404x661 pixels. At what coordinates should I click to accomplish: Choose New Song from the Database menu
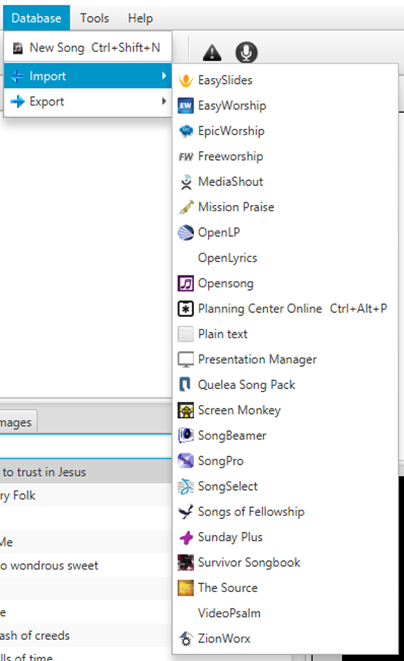pyautogui.click(x=88, y=48)
